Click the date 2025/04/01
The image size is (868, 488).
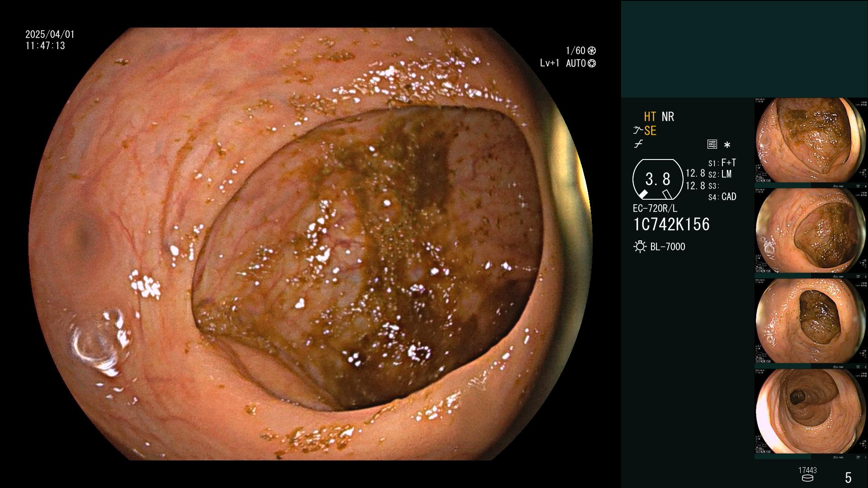click(50, 34)
